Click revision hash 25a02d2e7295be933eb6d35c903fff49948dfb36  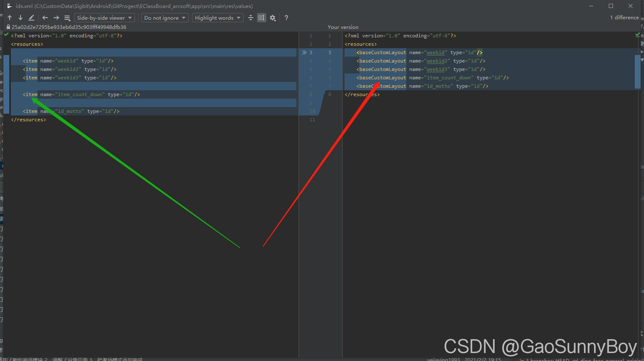pyautogui.click(x=69, y=27)
